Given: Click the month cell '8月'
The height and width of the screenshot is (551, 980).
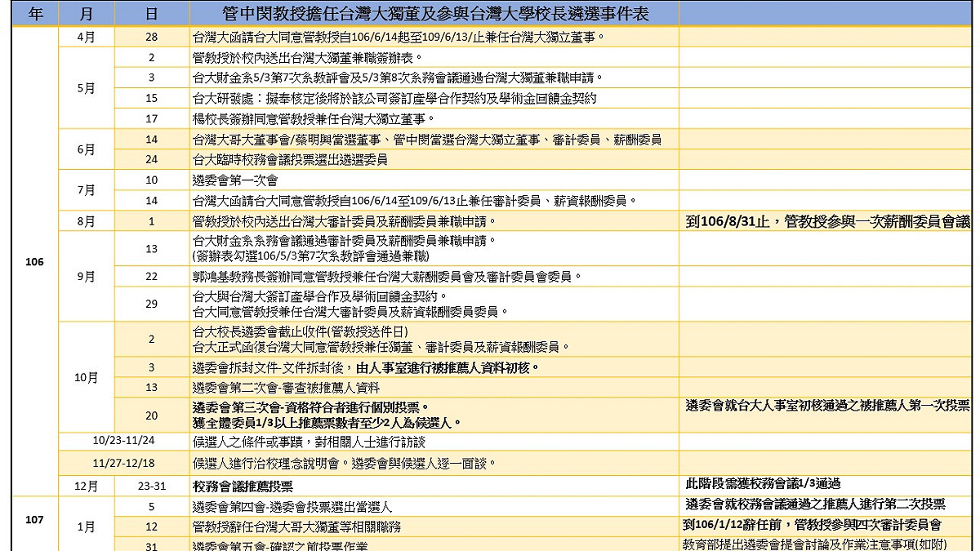Looking at the screenshot, I should click(87, 221).
